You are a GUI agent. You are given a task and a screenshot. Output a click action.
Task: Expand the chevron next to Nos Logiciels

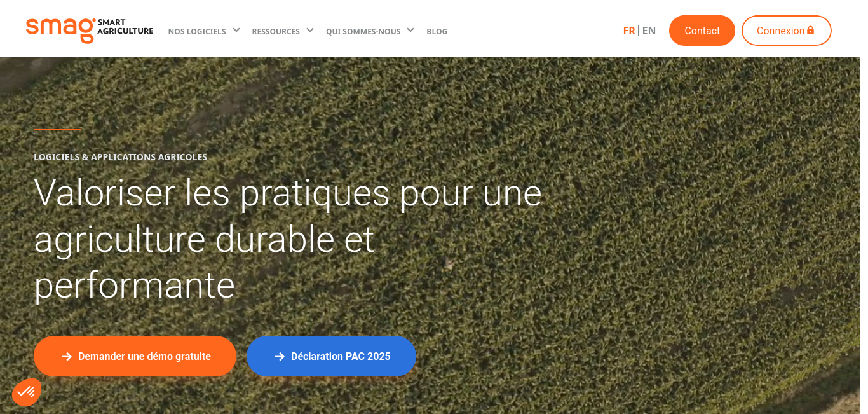[x=236, y=30]
